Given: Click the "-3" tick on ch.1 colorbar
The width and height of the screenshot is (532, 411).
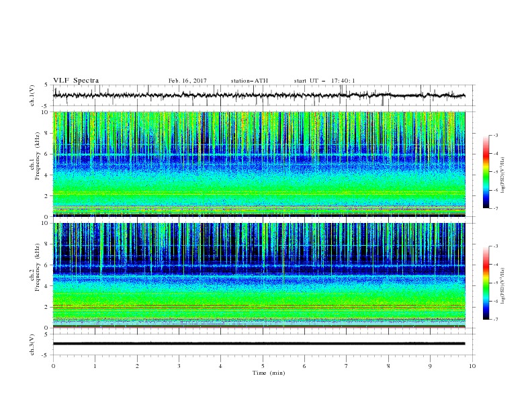Looking at the screenshot, I should tap(495, 135).
